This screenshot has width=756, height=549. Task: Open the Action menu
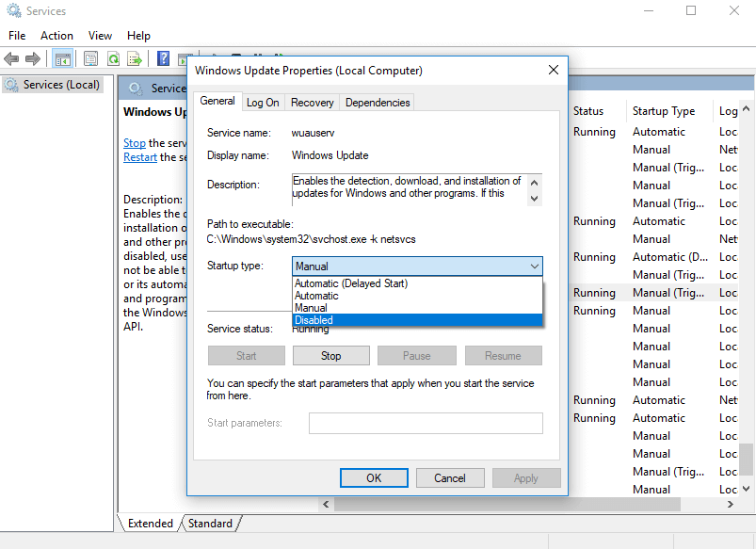[56, 36]
